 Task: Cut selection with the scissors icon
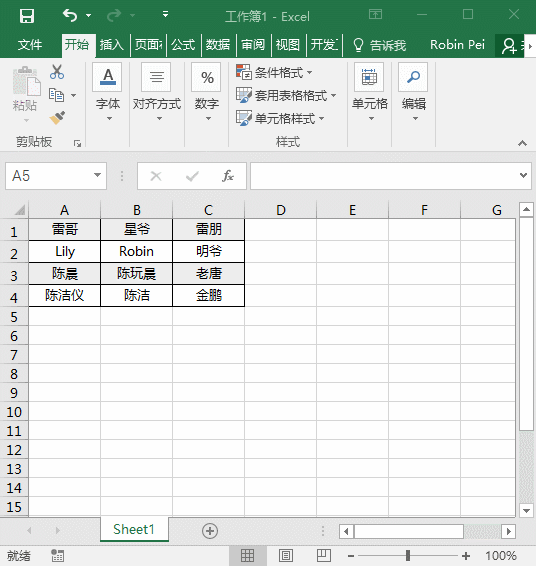click(57, 72)
